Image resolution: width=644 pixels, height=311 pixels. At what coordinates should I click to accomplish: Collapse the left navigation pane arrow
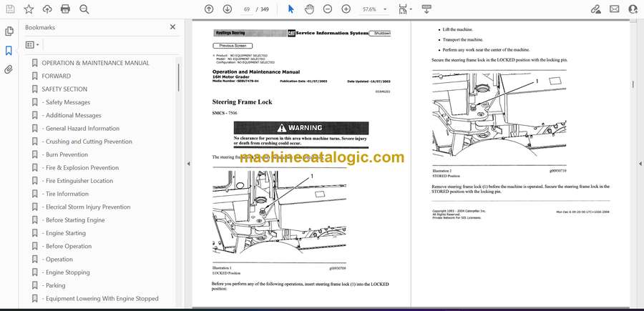(x=188, y=164)
